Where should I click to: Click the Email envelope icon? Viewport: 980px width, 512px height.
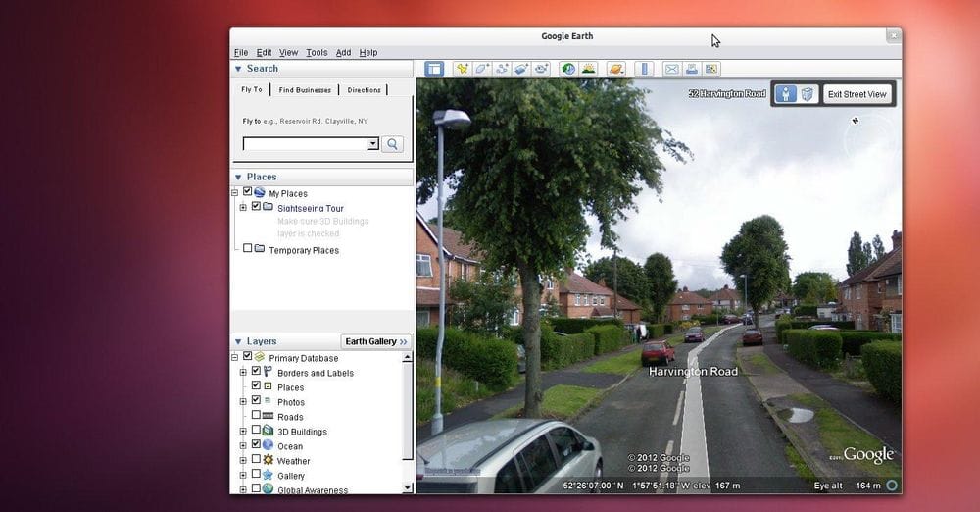671,69
